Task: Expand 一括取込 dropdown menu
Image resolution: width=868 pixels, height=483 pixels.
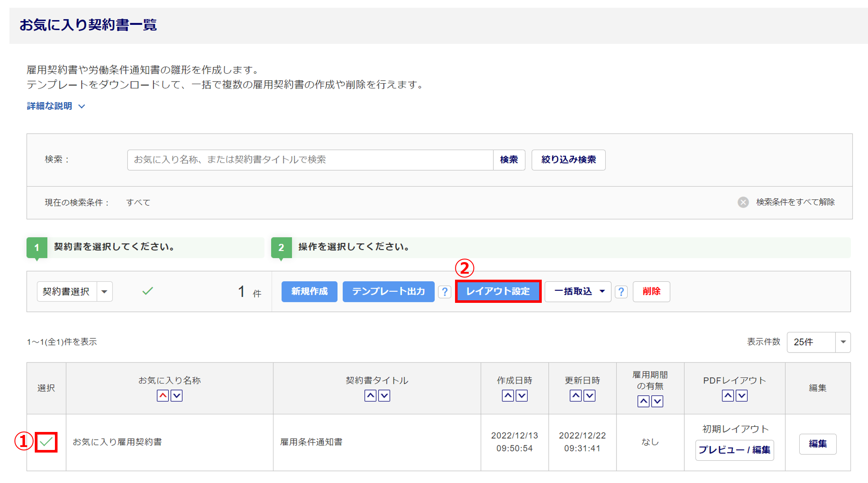Action: [x=578, y=292]
